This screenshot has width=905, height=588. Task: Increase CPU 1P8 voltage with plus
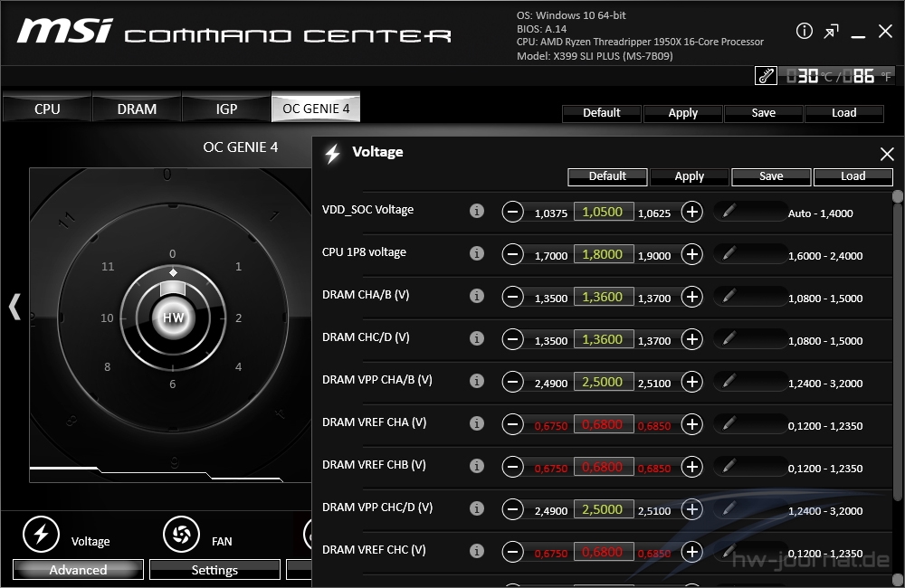(692, 254)
